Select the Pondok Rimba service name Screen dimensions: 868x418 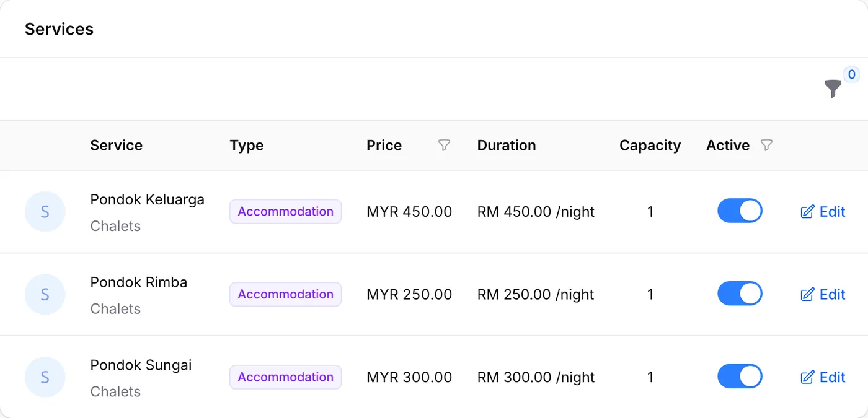(x=139, y=282)
